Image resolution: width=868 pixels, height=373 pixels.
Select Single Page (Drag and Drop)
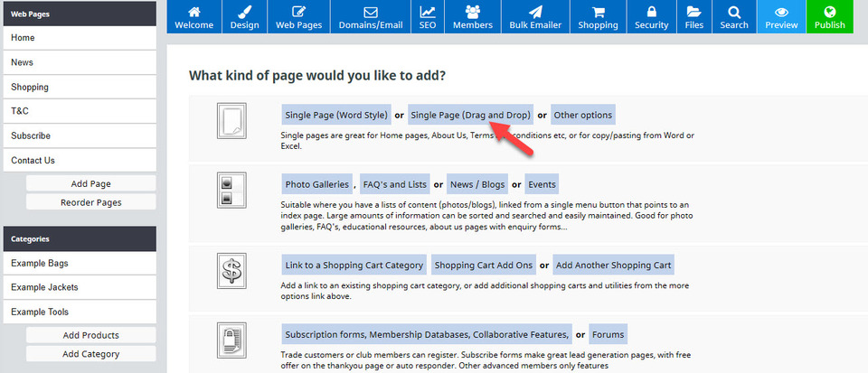(x=470, y=115)
